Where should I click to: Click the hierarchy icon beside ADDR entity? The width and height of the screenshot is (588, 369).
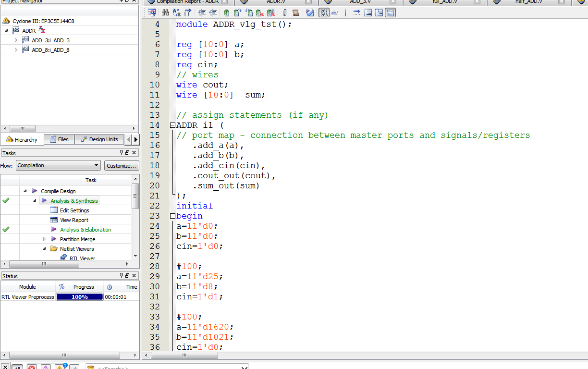[42, 30]
